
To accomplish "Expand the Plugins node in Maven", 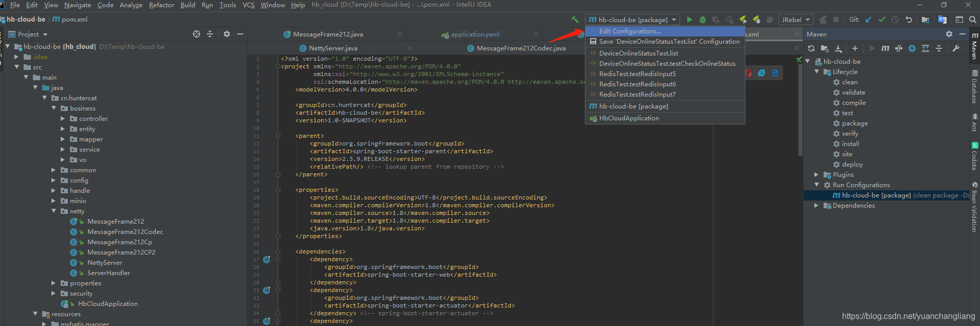I will tap(816, 174).
